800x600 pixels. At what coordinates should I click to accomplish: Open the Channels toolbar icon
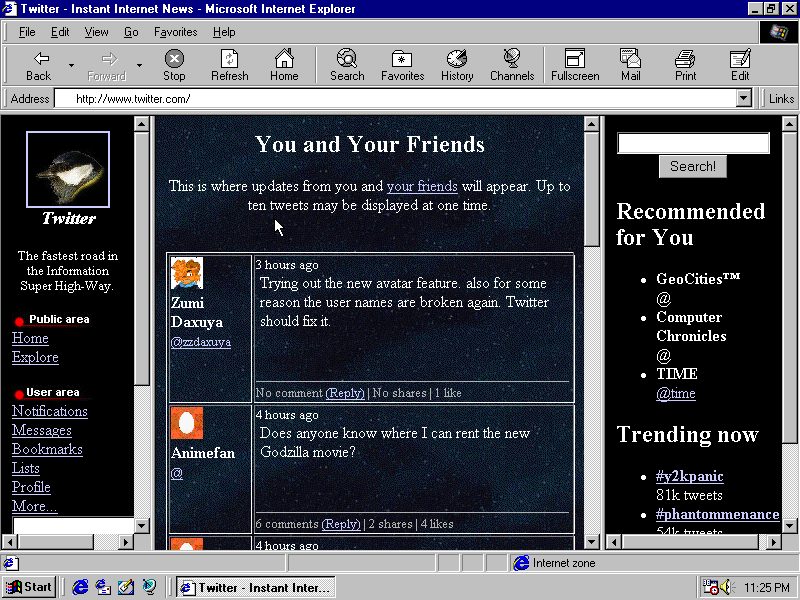tap(512, 65)
